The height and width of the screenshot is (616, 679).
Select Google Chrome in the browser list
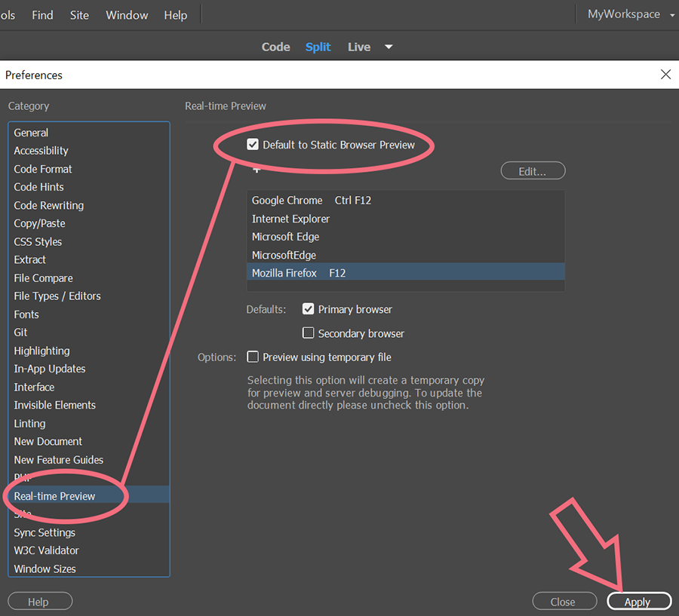click(x=287, y=200)
